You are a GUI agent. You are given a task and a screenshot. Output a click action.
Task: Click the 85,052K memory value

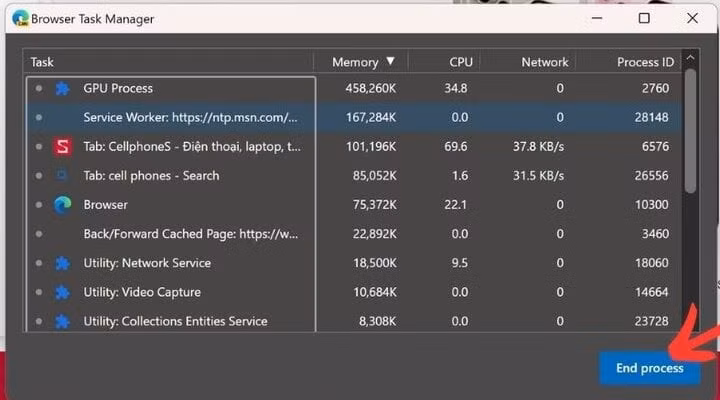click(374, 175)
